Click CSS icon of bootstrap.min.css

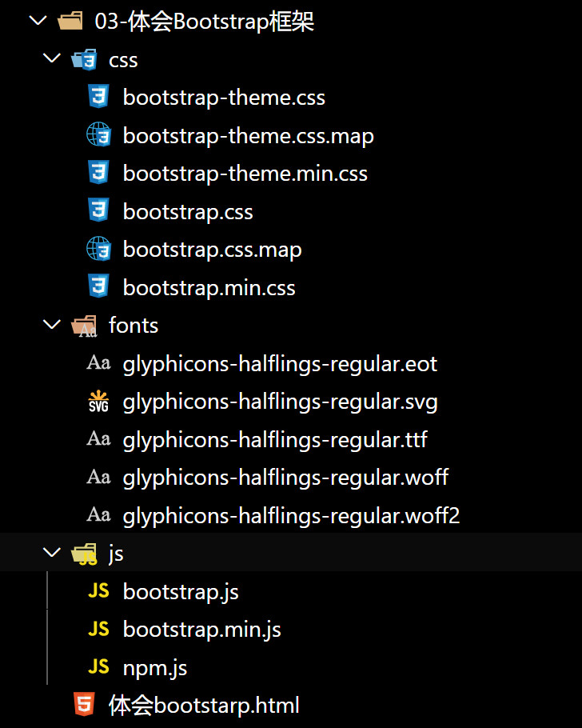(x=98, y=286)
